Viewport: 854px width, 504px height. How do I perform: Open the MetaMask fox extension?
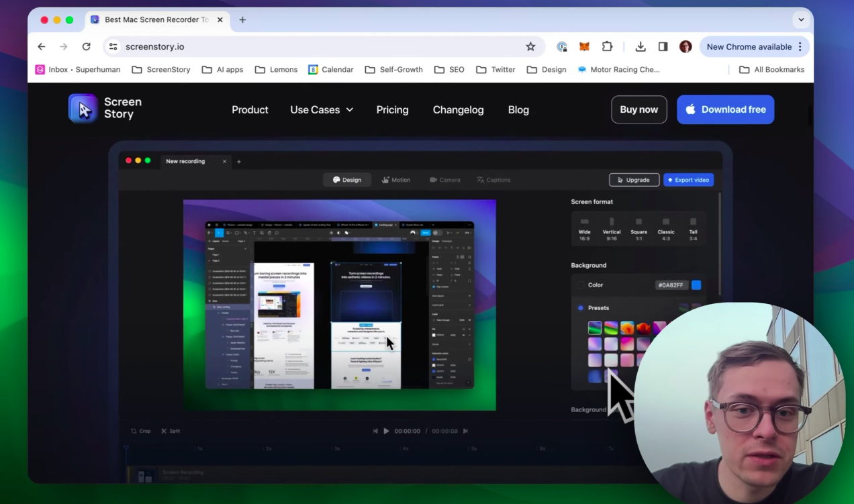tap(585, 47)
